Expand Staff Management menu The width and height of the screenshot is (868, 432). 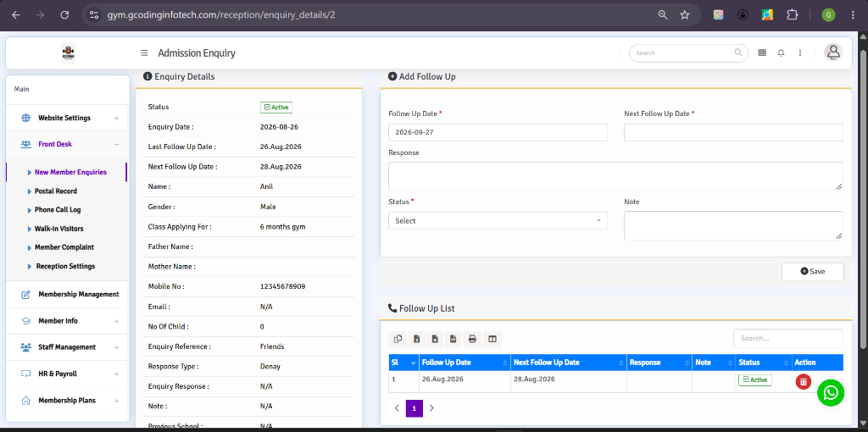click(68, 347)
